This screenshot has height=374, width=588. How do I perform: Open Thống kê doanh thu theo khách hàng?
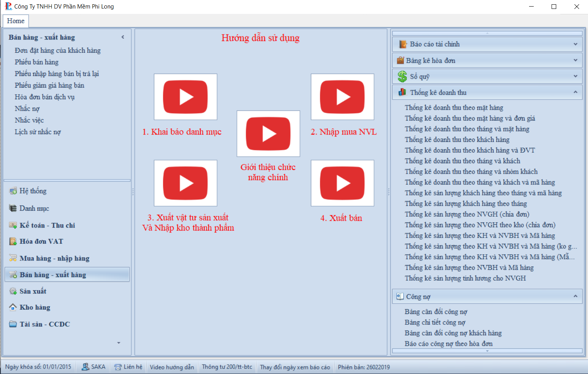click(457, 140)
